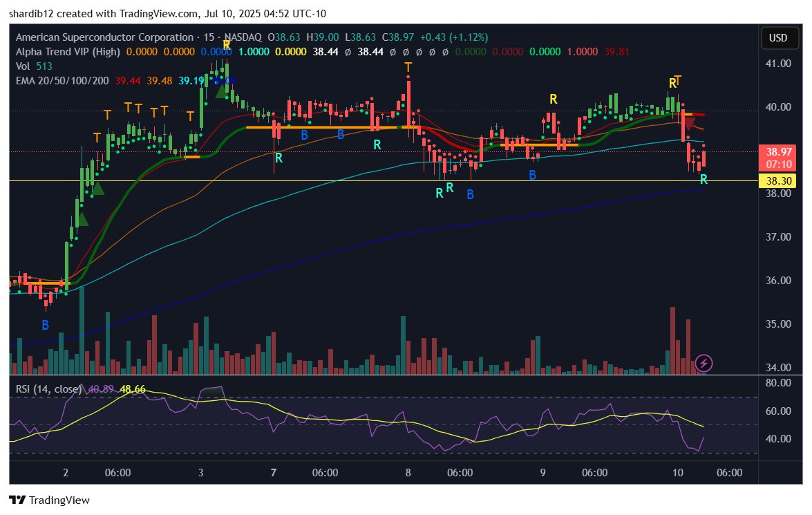Click the yellow 48.66 RSI value
This screenshot has width=812, height=515.
click(x=133, y=389)
